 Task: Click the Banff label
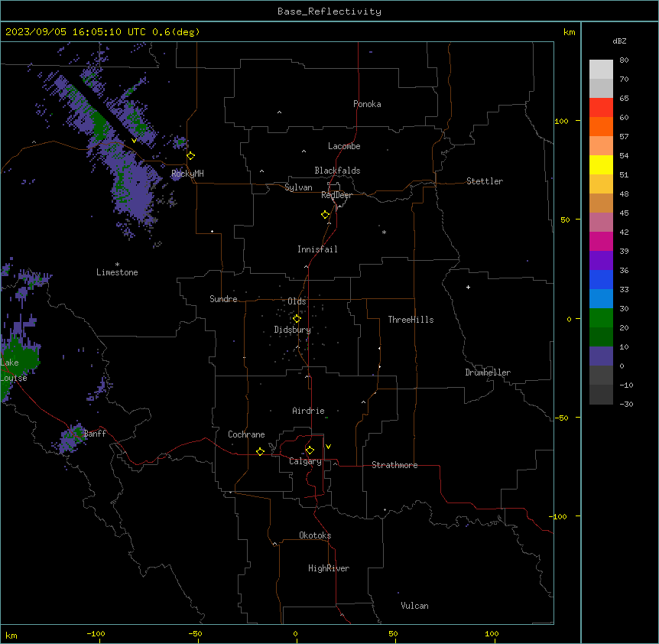tap(95, 434)
